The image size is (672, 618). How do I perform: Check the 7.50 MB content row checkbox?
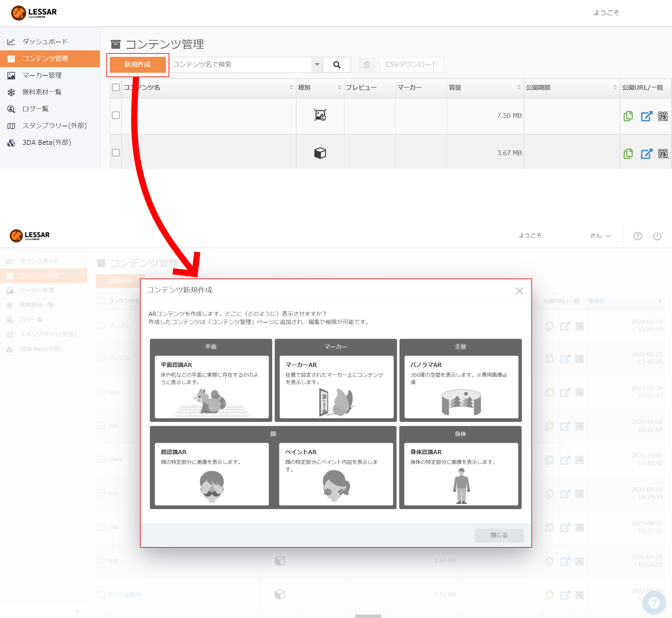116,115
